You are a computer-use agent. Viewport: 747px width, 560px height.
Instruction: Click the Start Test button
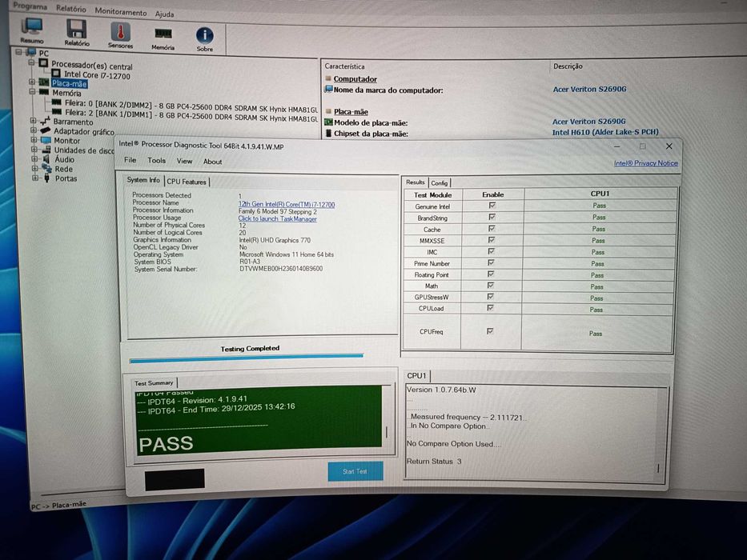pos(355,471)
